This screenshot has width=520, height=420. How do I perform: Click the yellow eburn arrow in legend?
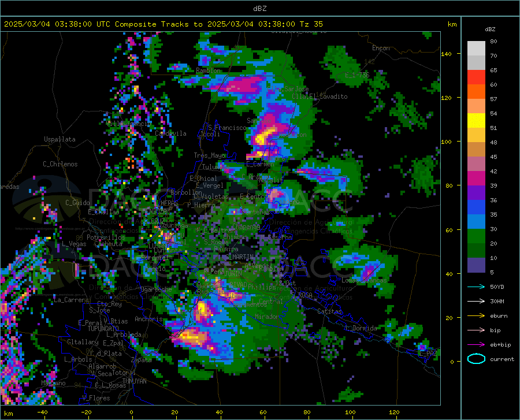click(x=476, y=316)
